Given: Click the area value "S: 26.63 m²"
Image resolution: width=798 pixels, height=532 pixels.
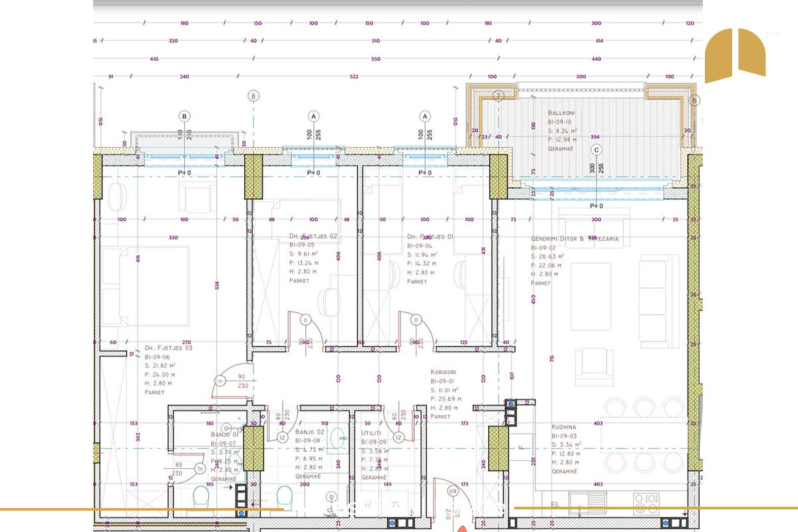Looking at the screenshot, I should [x=548, y=256].
